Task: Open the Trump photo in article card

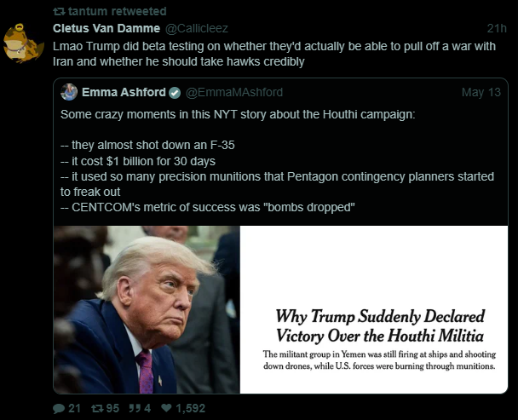Action: pyautogui.click(x=147, y=309)
